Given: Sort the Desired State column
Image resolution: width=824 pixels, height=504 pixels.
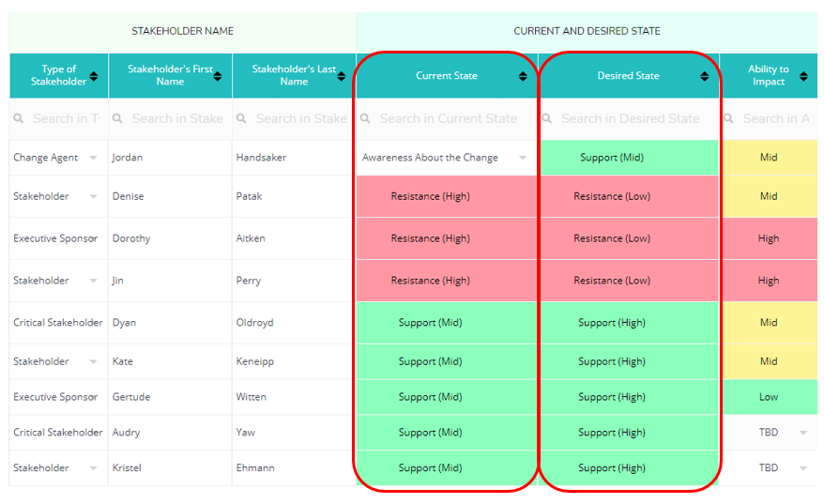Looking at the screenshot, I should 705,76.
